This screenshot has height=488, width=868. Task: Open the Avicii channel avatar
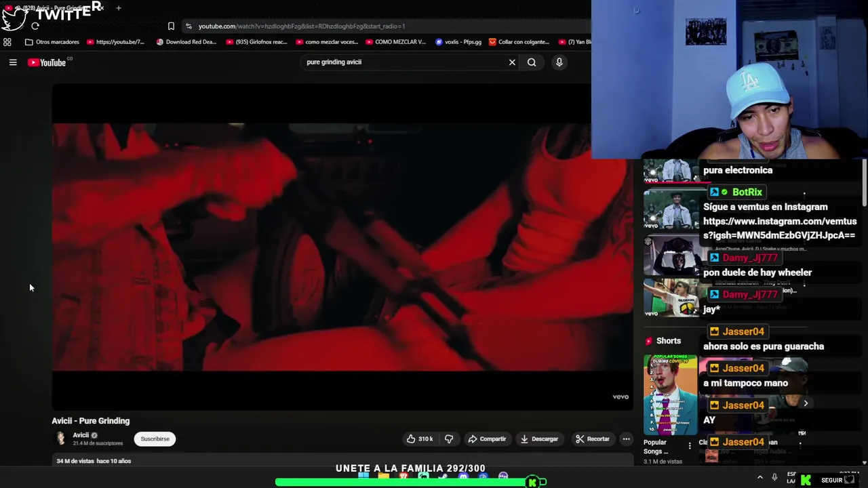[61, 439]
